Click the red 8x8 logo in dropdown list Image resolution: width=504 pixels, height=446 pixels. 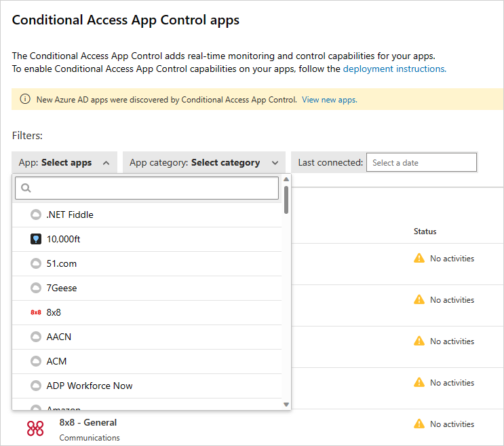point(36,312)
